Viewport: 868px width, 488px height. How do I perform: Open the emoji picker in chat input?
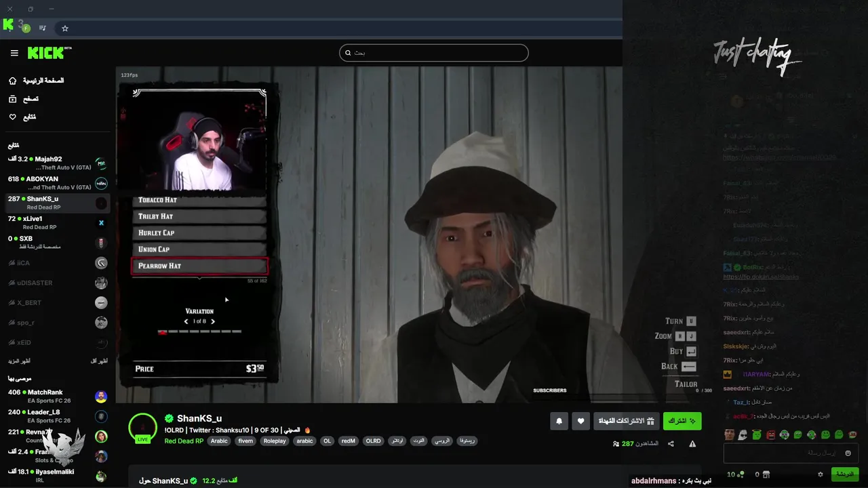point(847,453)
